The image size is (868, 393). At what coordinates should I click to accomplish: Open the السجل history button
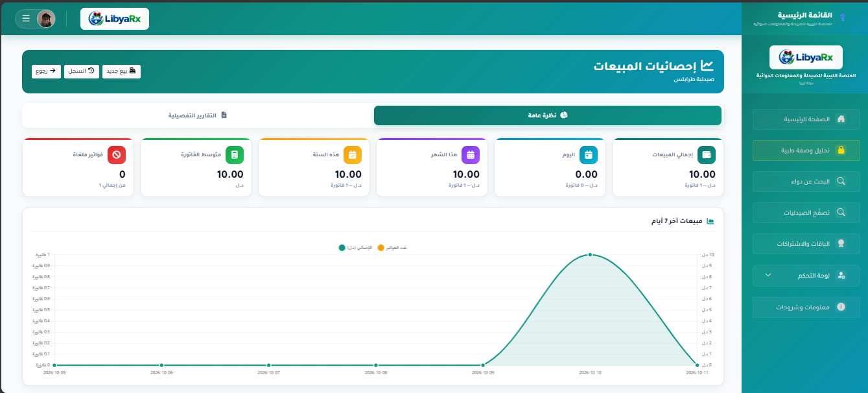click(82, 71)
